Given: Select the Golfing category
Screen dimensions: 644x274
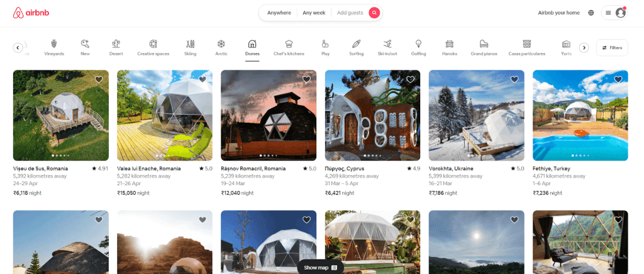Looking at the screenshot, I should [418, 48].
